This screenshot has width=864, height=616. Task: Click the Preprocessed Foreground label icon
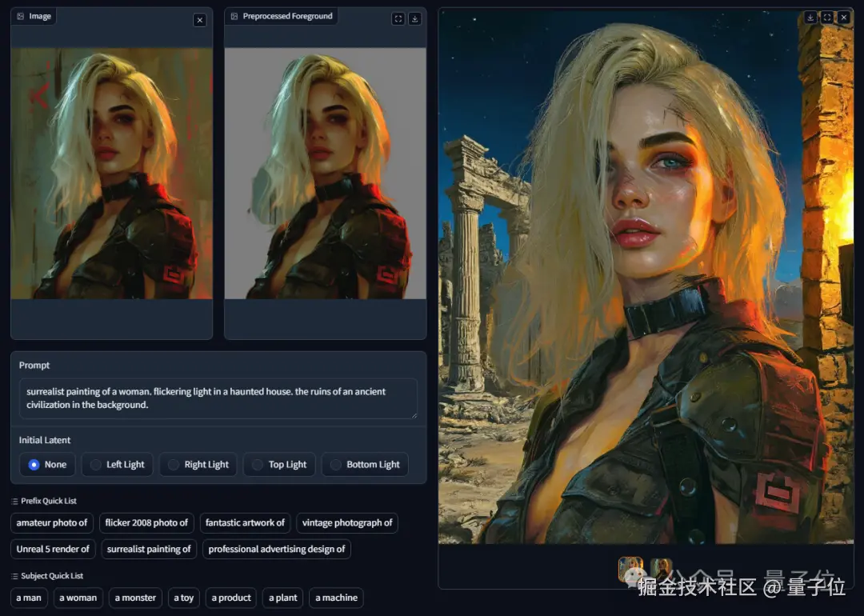click(x=234, y=16)
